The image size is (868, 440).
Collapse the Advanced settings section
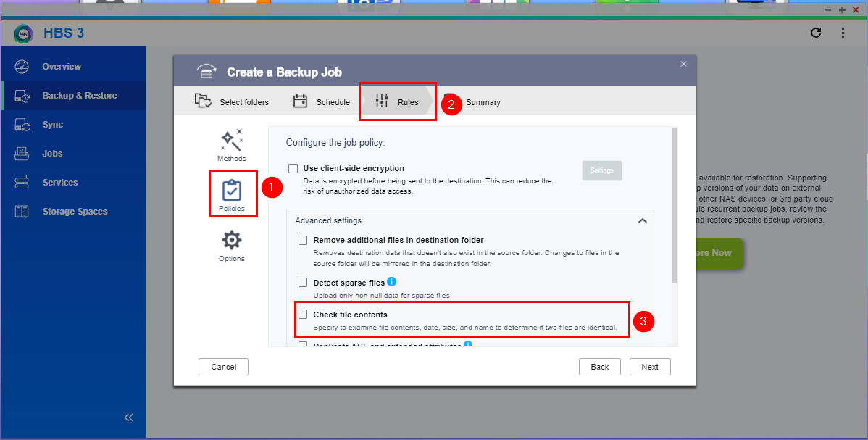coord(642,220)
